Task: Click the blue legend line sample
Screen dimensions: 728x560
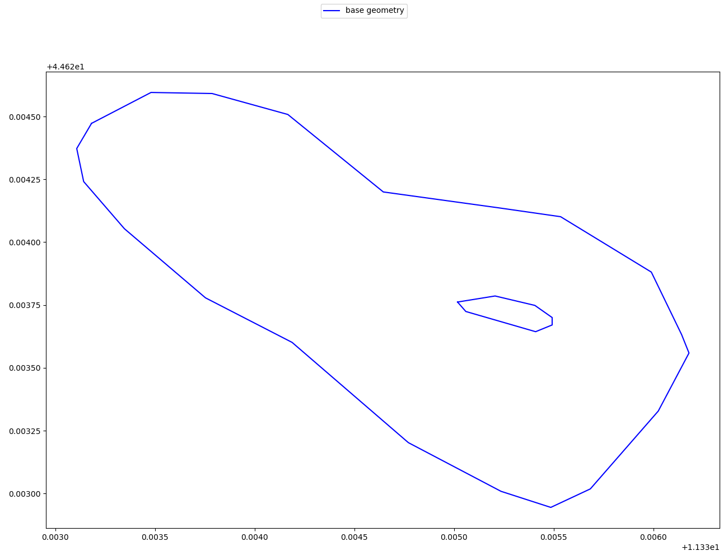Action: click(x=332, y=11)
